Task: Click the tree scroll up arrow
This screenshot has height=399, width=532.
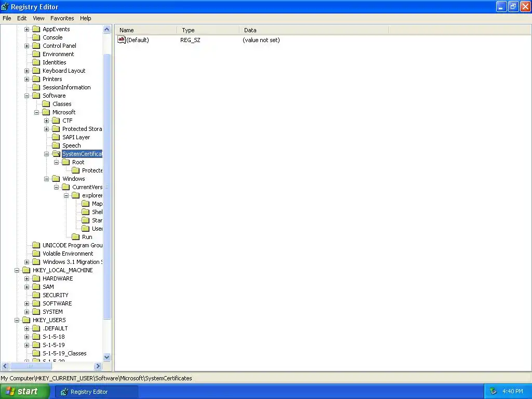Action: pos(107,30)
